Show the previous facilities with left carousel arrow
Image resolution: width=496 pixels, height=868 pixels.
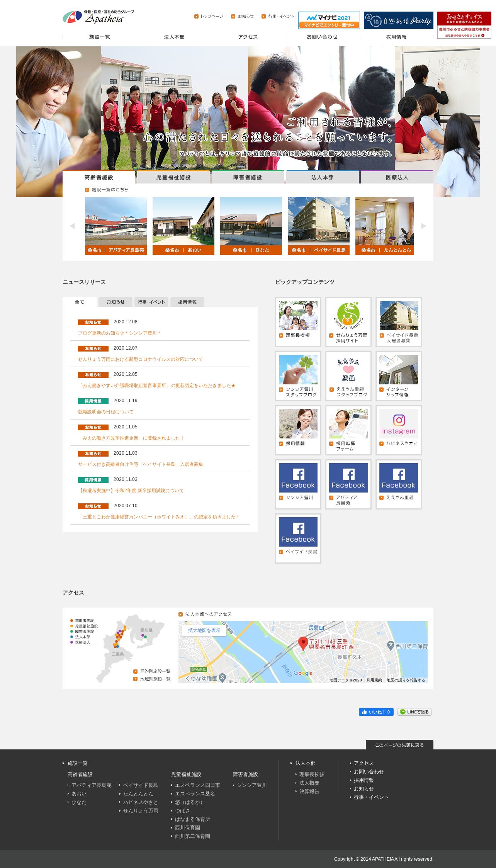pyautogui.click(x=72, y=226)
